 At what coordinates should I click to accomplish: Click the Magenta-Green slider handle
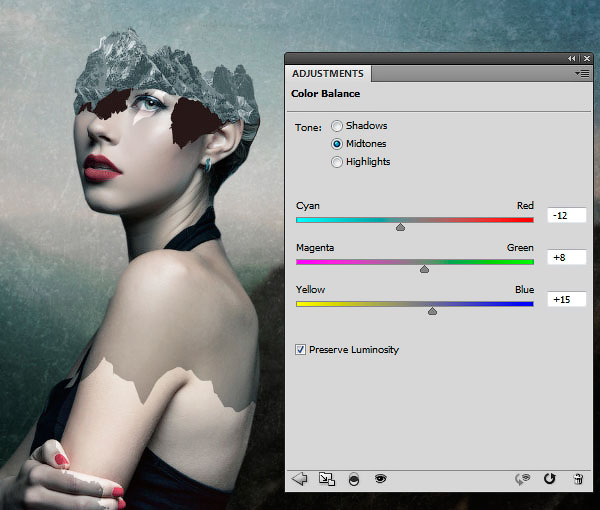[x=424, y=269]
